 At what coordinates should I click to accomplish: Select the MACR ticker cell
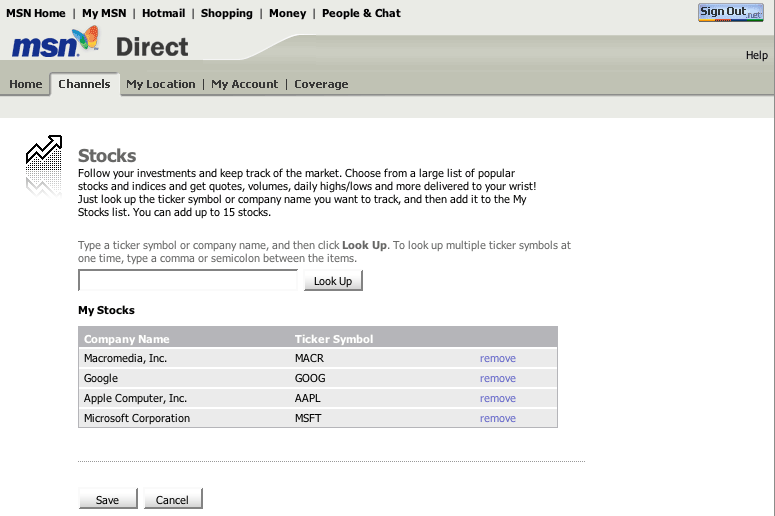click(309, 358)
